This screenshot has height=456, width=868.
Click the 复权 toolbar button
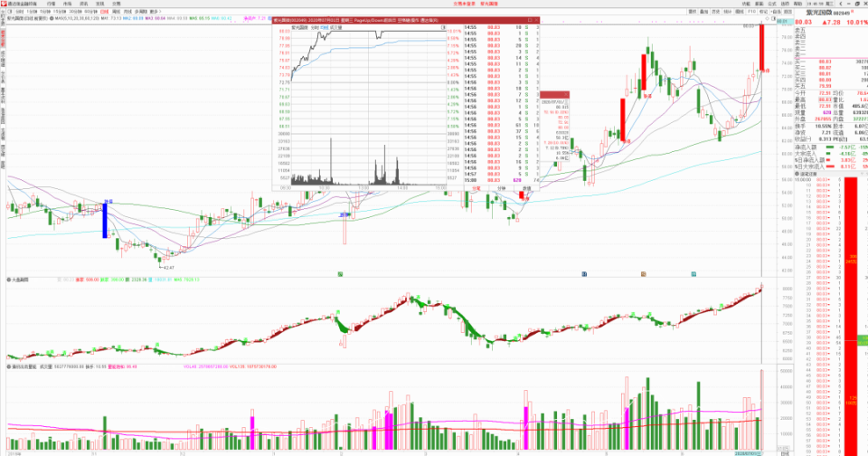(692, 12)
